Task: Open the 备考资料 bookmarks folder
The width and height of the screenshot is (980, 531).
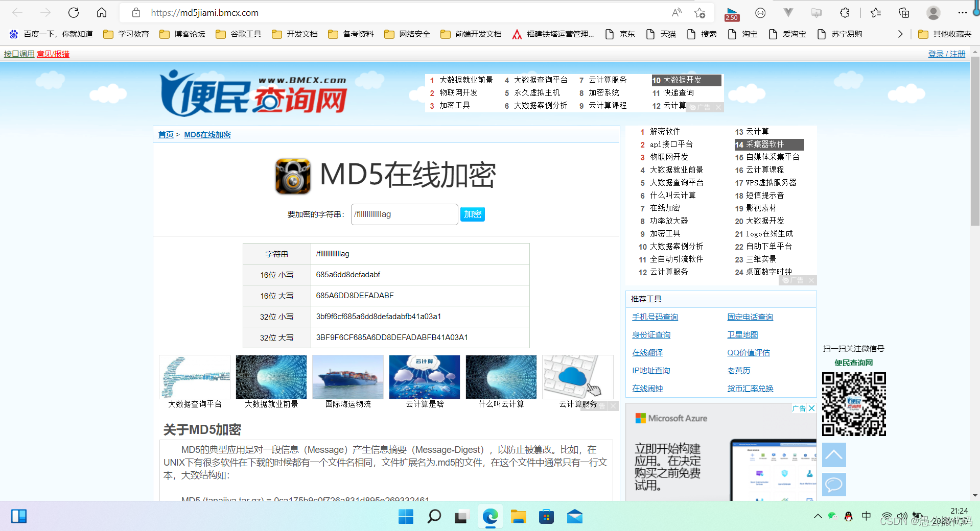Action: tap(351, 34)
